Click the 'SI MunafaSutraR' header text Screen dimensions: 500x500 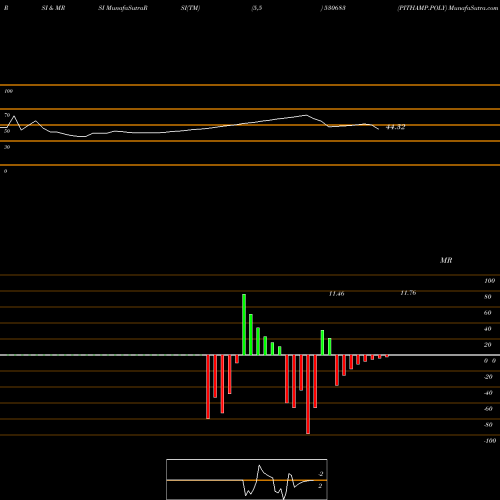point(123,8)
